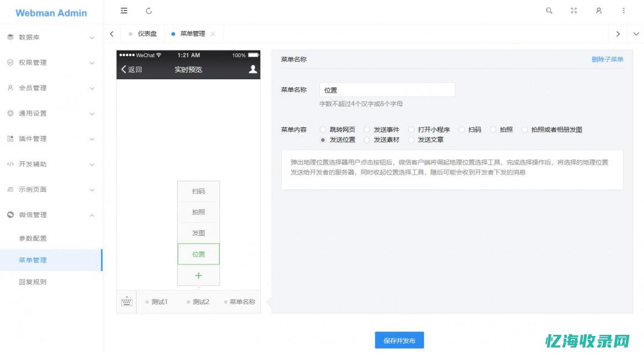The height and width of the screenshot is (353, 644).
Task: Click the permissions management (权限管理) shield icon
Action: point(9,62)
